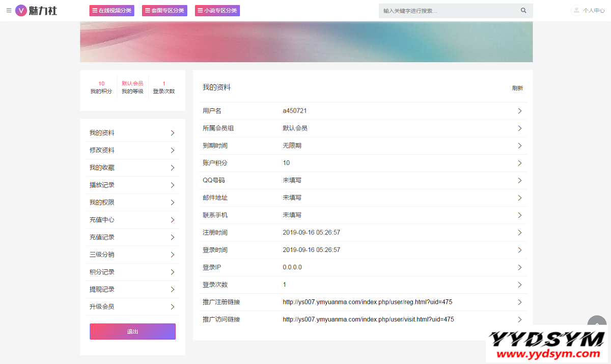Click the search magnifier icon
Screen dimensions: 611x364
coord(523,11)
